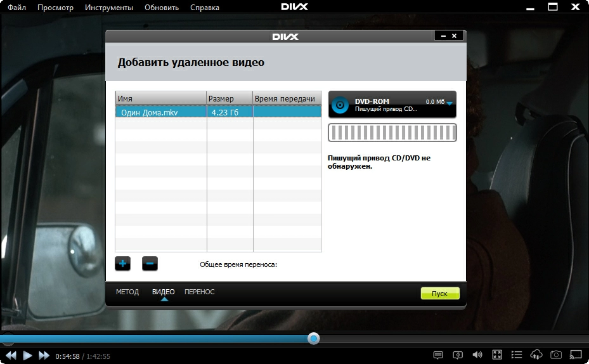
Task: Open cloud upload/download icon
Action: [x=536, y=354]
